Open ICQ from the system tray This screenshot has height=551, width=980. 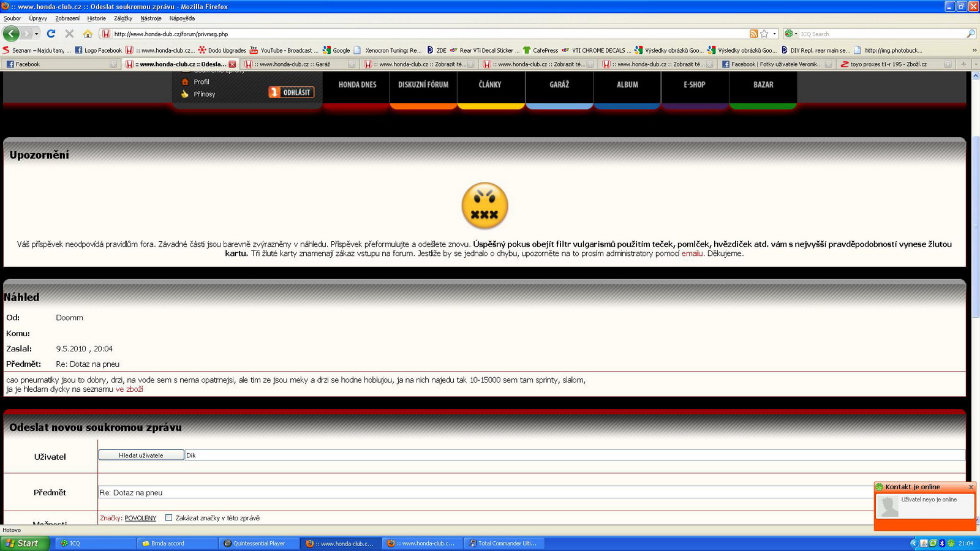951,544
